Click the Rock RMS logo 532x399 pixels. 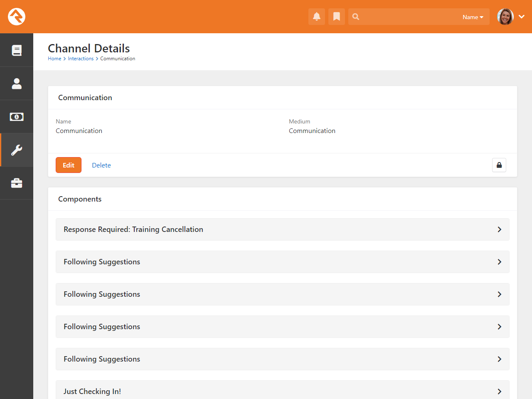[17, 17]
